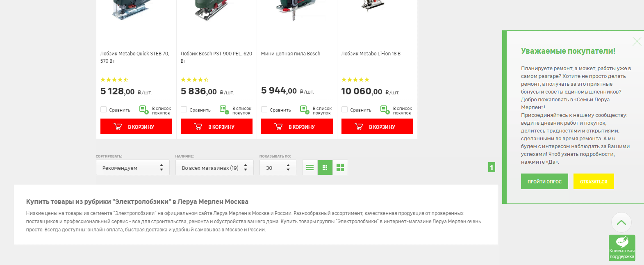Add Bosch PST 900 PEL to shopping list
Image resolution: width=644 pixels, height=265 pixels.
pyautogui.click(x=236, y=110)
